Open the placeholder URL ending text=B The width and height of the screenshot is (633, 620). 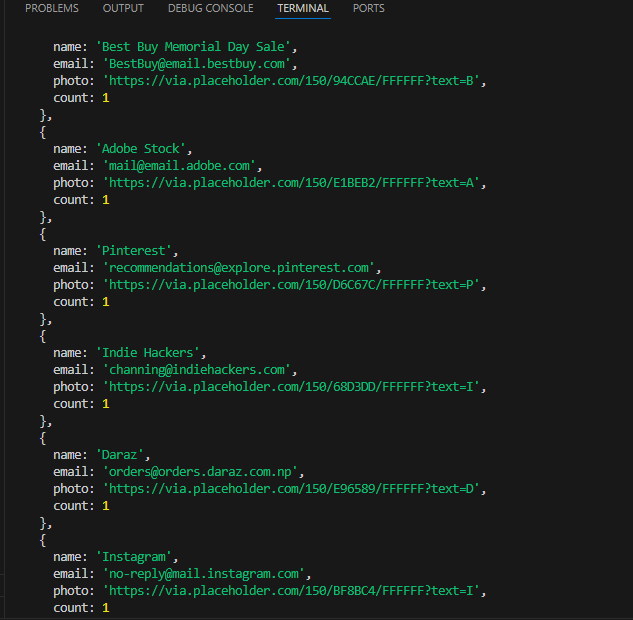pos(291,81)
